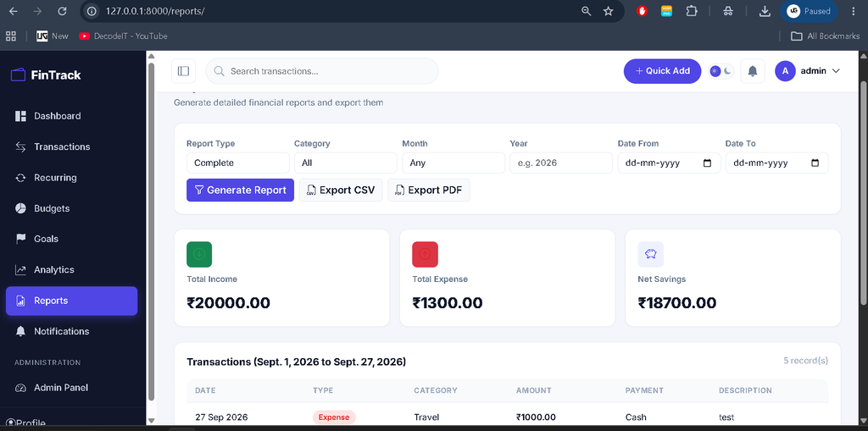The image size is (868, 431).
Task: Click the red Total Expense icon
Action: (426, 255)
